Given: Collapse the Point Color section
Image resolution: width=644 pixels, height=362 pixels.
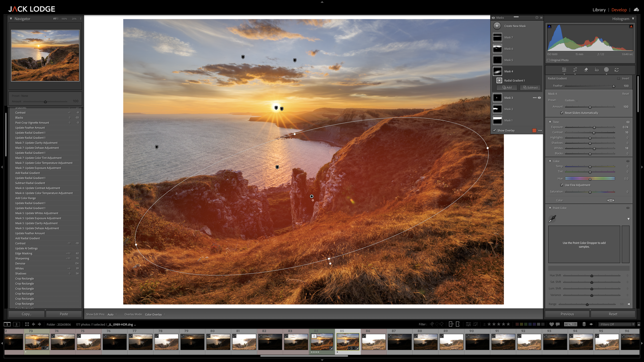Looking at the screenshot, I should point(550,208).
